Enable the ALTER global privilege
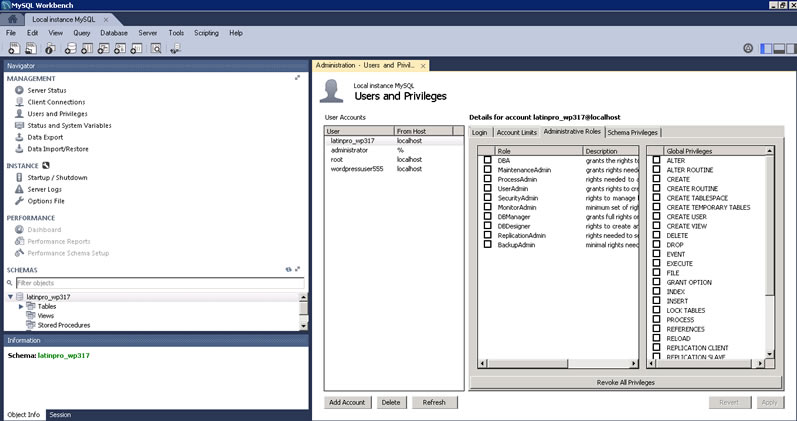Screen dimensions: 797x421 (656, 160)
